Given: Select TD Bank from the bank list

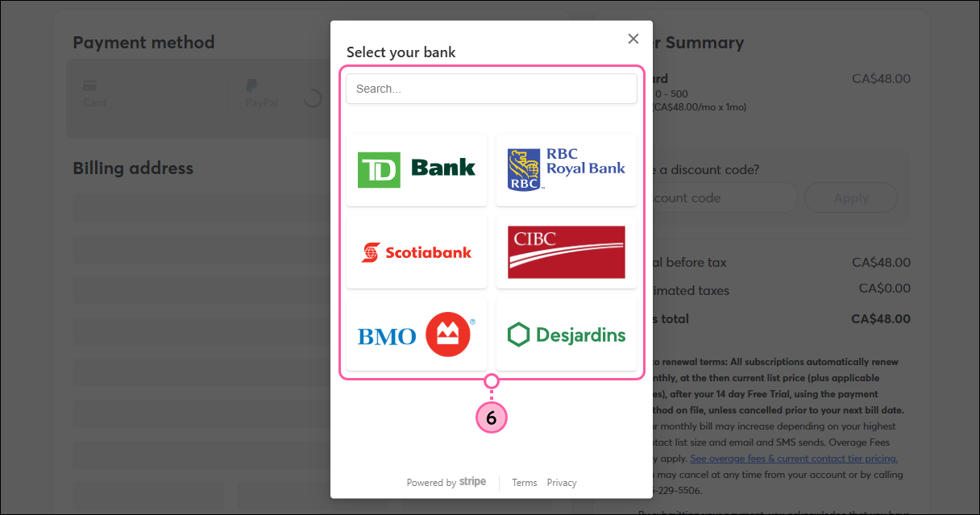Looking at the screenshot, I should (416, 169).
